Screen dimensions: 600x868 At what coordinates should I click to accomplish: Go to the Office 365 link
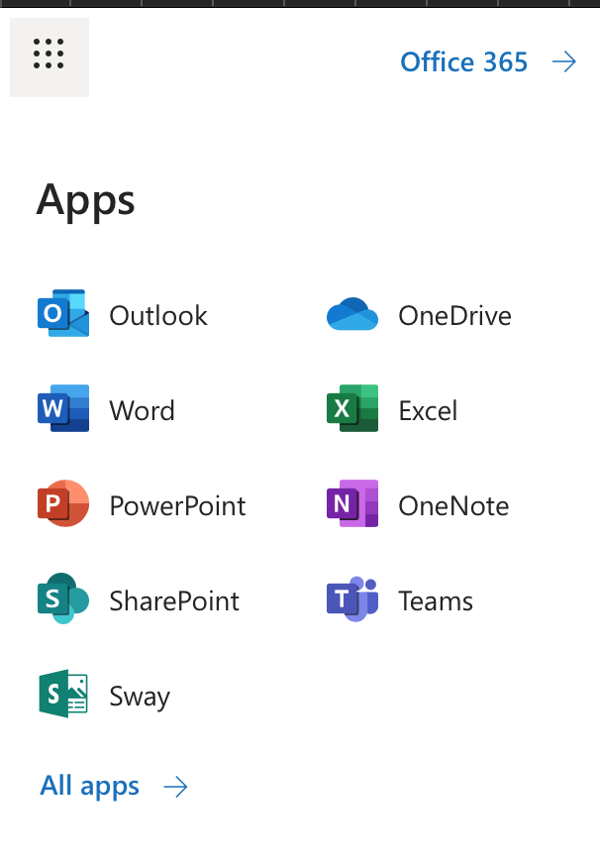click(464, 61)
